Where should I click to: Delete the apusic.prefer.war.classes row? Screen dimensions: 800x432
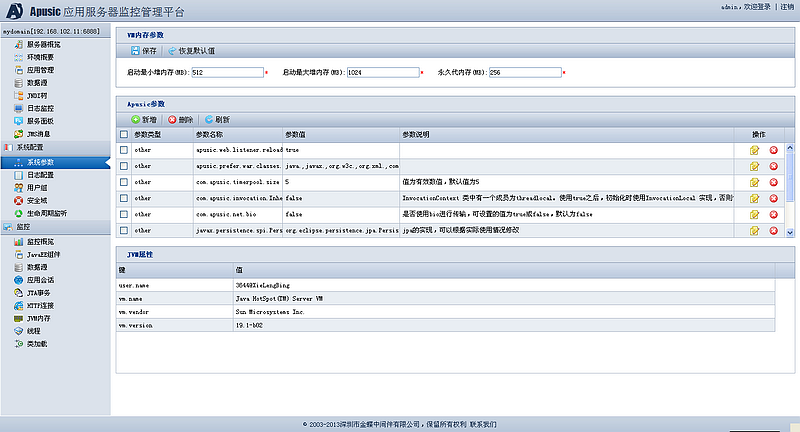coord(773,166)
